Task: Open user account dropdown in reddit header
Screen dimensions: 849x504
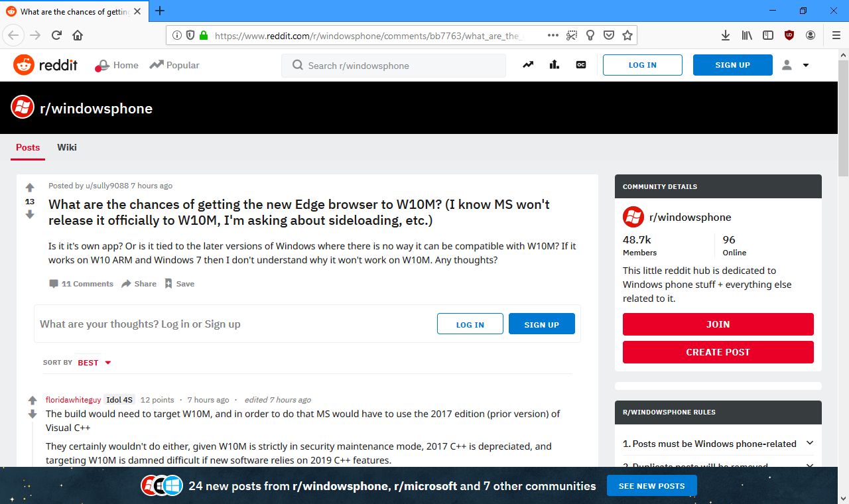Action: click(795, 65)
